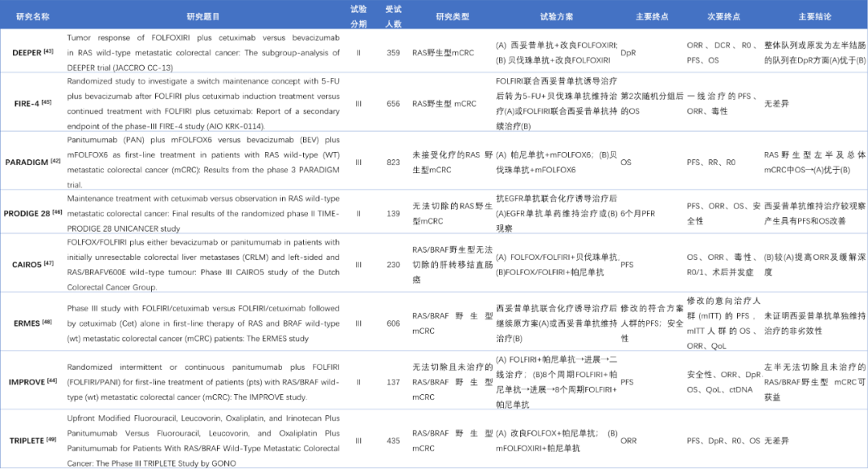Click the fourth, shorter blacked-out row

(434, 212)
